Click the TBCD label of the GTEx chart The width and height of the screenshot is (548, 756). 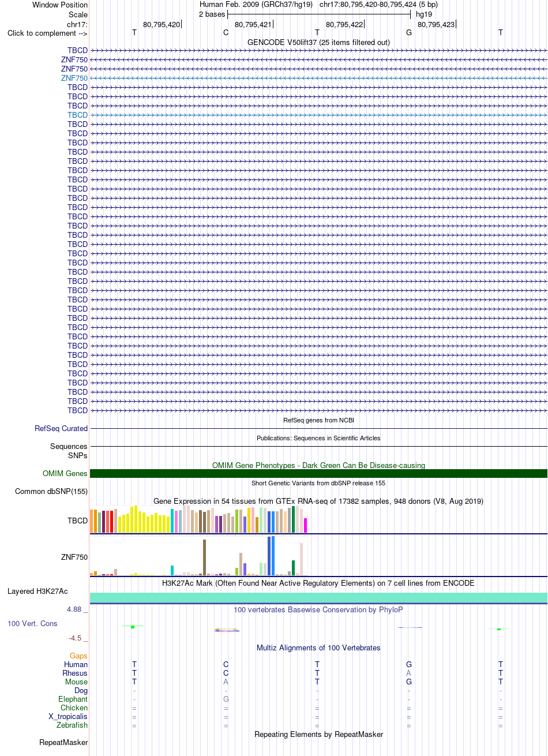click(77, 521)
